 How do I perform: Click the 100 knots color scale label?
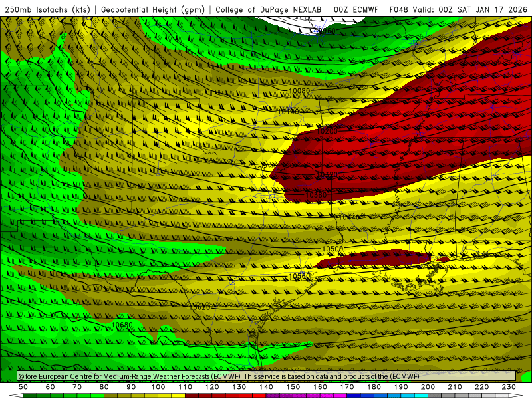tap(158, 387)
